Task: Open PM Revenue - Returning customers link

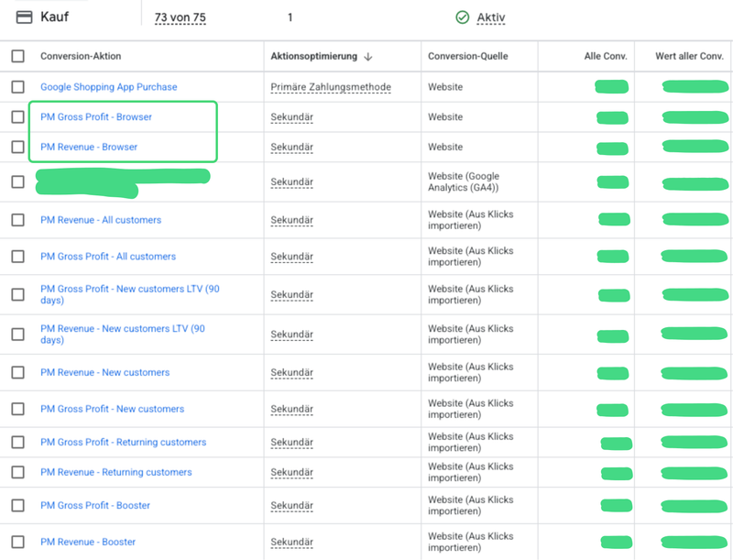Action: (x=116, y=472)
